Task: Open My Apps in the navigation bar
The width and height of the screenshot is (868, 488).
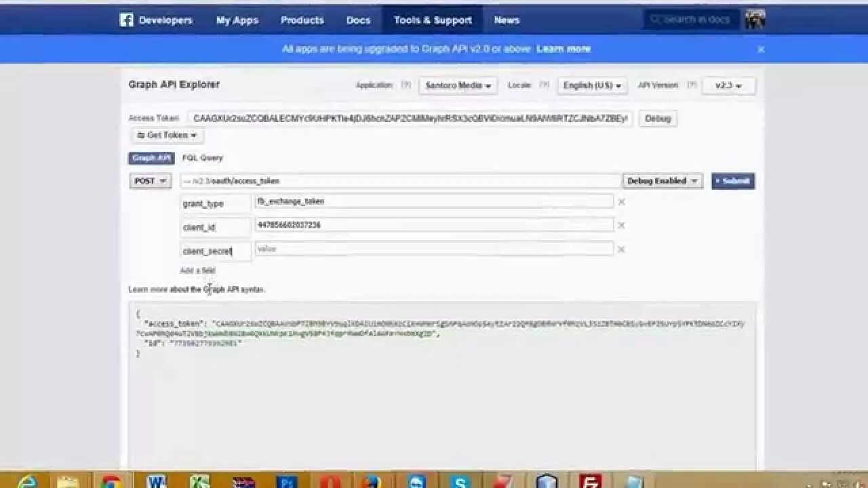Action: pos(237,20)
